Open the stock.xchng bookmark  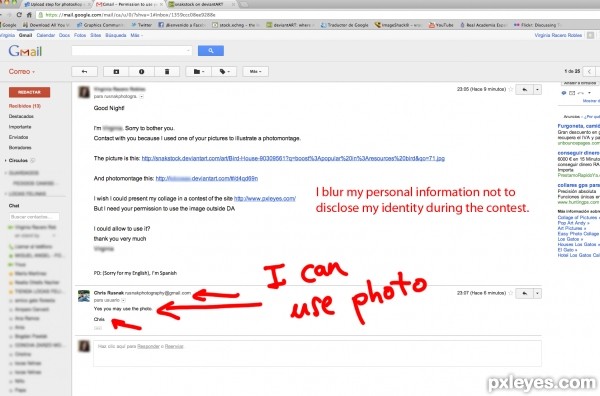coord(236,25)
